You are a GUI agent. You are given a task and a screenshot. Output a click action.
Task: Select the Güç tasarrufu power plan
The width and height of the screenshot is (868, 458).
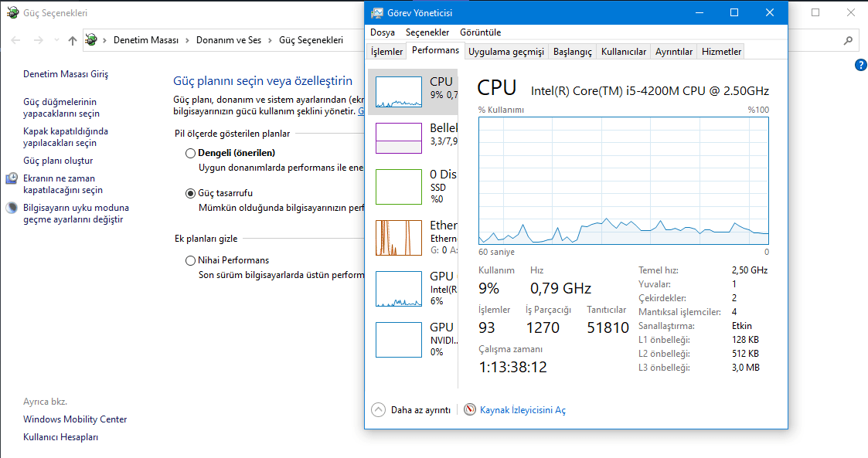190,194
